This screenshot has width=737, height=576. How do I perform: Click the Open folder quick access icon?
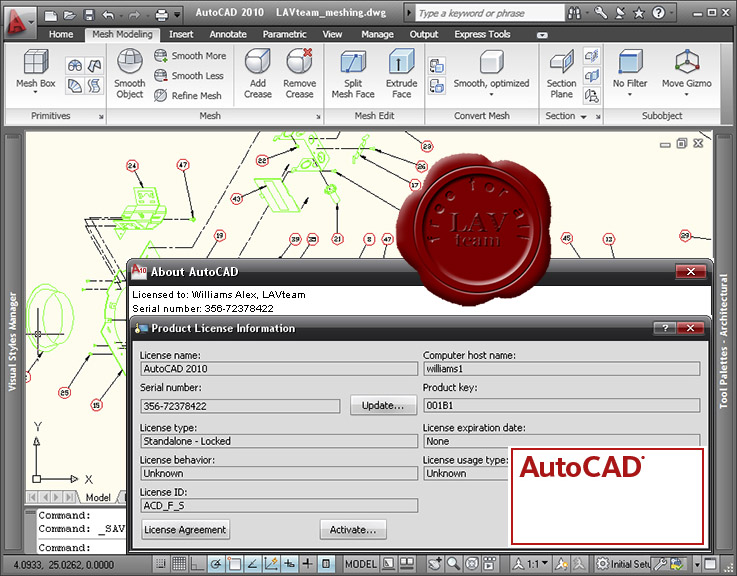[x=70, y=16]
